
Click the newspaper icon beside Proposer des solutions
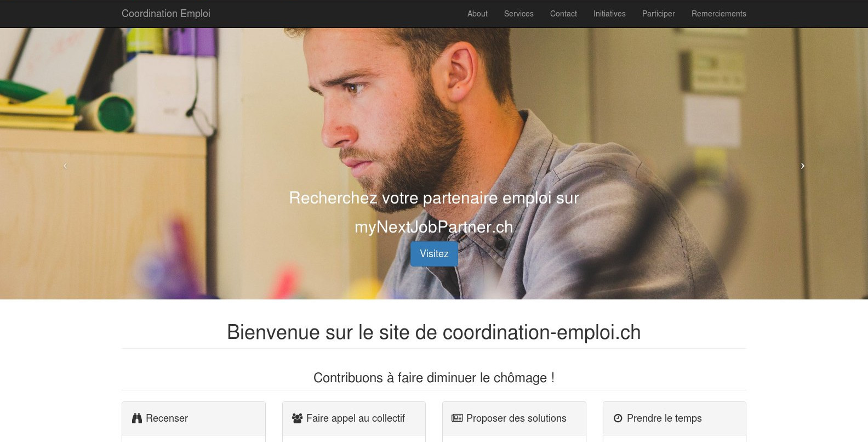pos(457,418)
